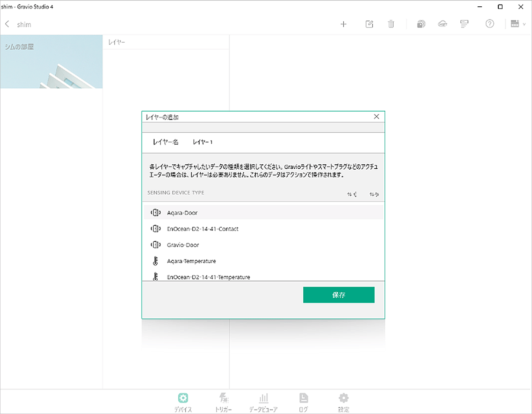Select Gravio-Door device type
This screenshot has width=532, height=414.
coord(263,245)
